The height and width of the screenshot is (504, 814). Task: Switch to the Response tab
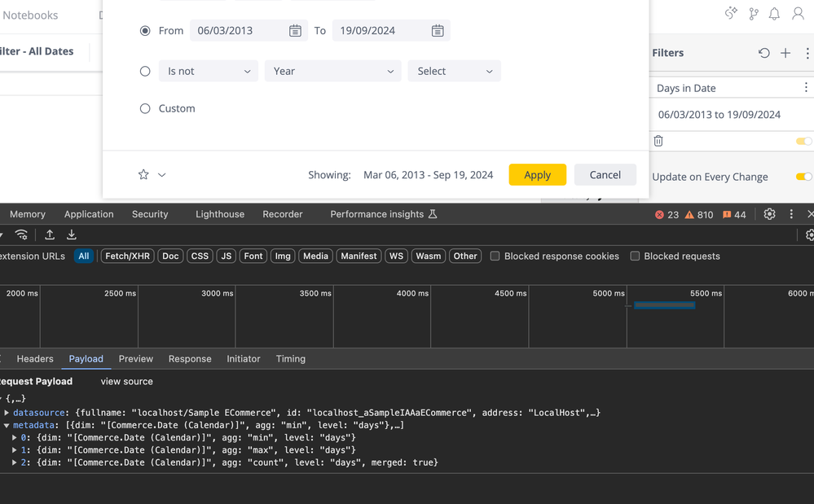point(190,358)
